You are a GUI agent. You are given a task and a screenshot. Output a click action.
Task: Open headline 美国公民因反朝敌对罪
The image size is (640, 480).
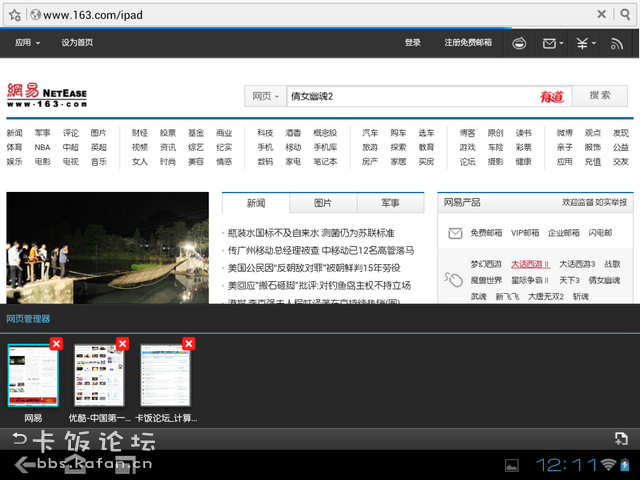click(314, 268)
